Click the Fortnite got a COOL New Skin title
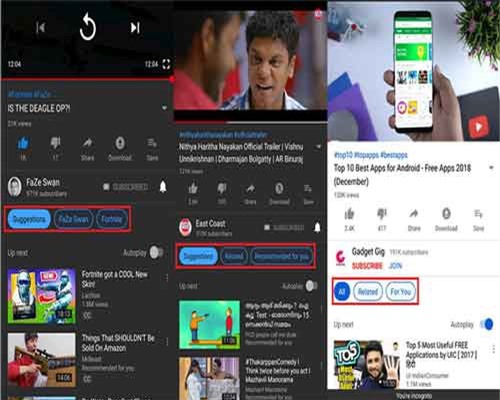Image resolution: width=500 pixels, height=400 pixels. pyautogui.click(x=115, y=279)
